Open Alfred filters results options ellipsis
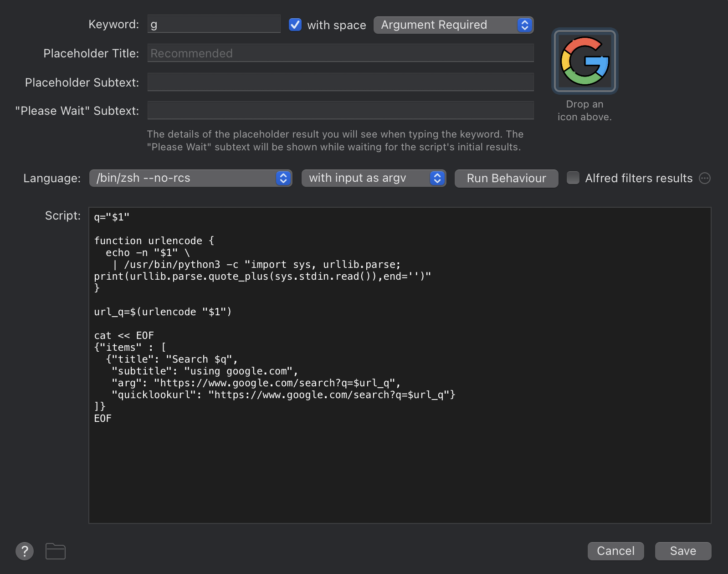728x574 pixels. coord(705,178)
